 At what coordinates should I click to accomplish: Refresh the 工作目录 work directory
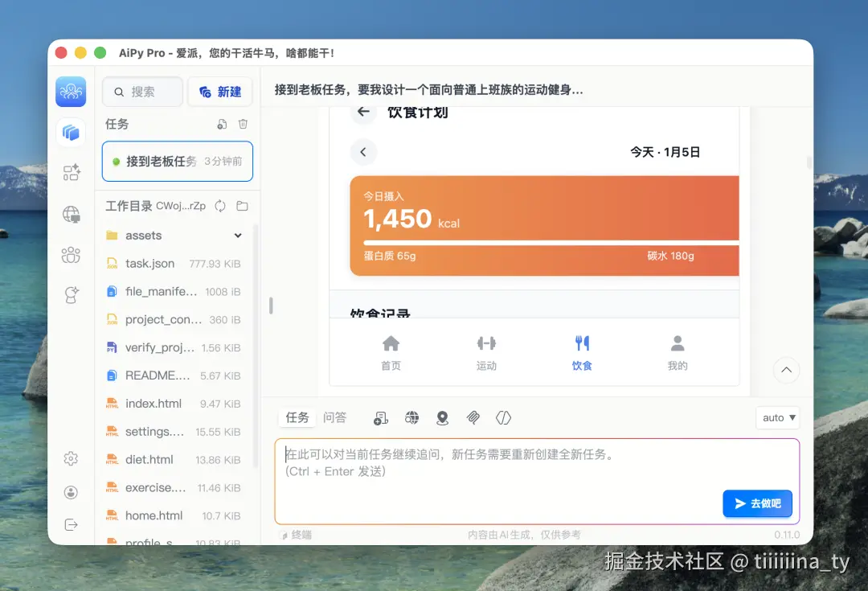219,206
